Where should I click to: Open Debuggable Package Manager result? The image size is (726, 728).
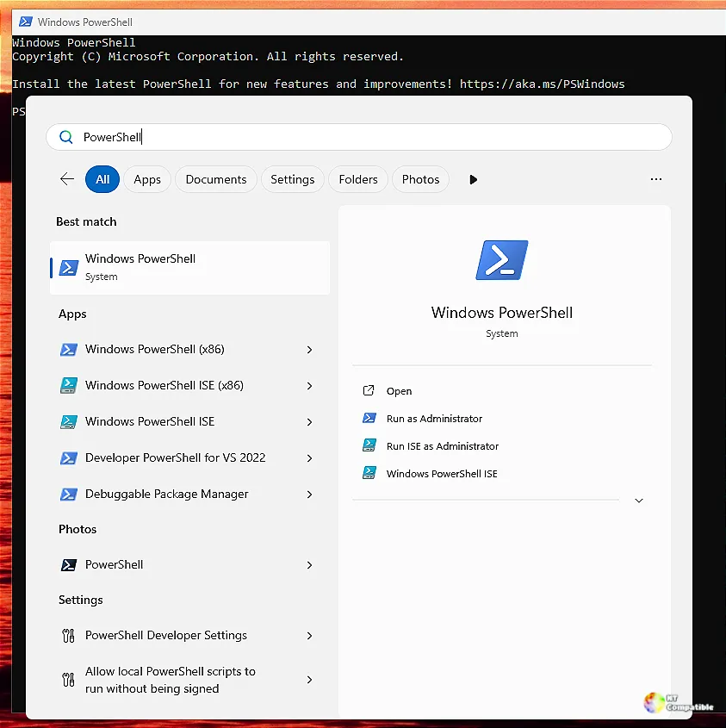[189, 495]
